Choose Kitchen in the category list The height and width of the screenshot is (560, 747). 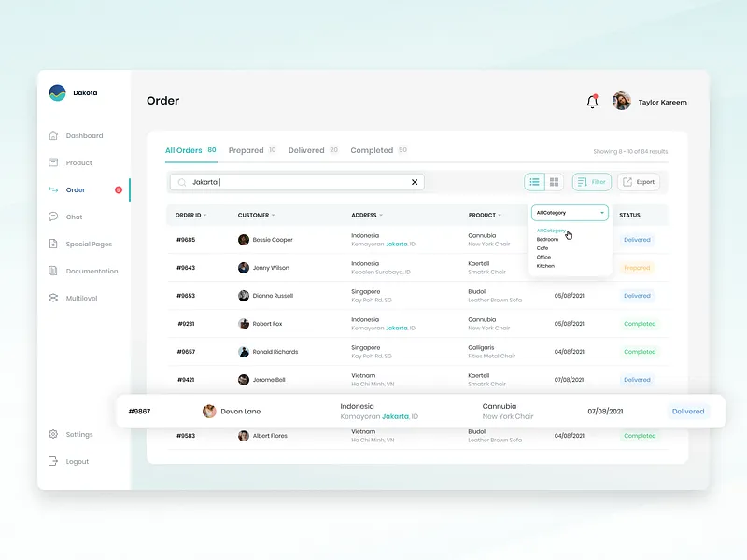point(545,266)
